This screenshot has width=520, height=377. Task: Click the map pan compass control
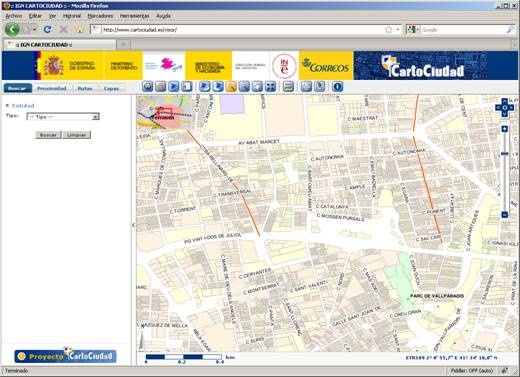tap(505, 107)
